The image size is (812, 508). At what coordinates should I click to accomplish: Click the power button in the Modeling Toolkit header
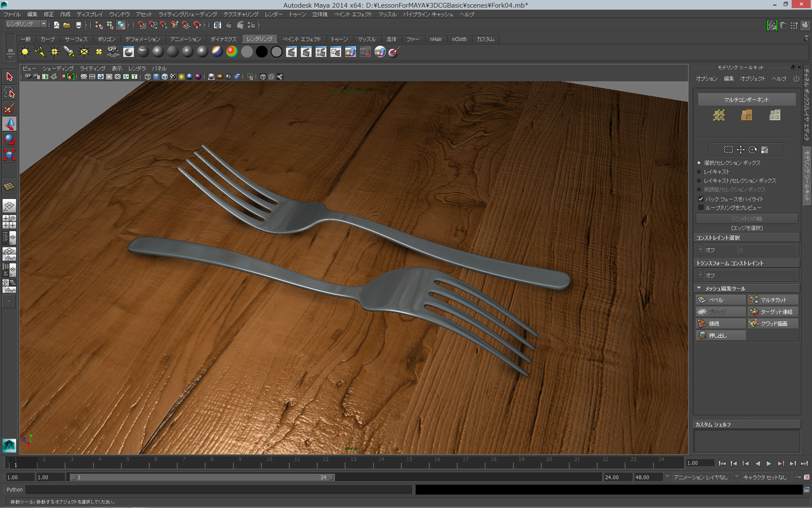tap(796, 79)
